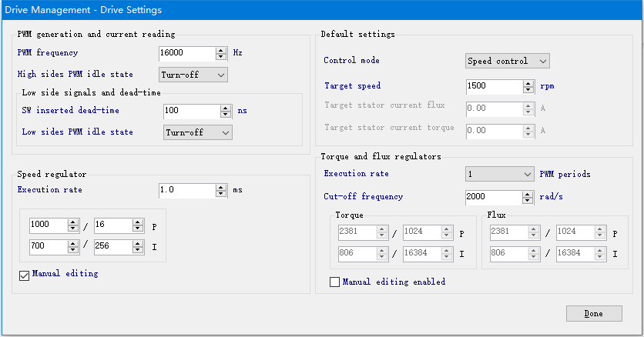
Task: Click into PWM frequency input field
Action: (x=187, y=53)
